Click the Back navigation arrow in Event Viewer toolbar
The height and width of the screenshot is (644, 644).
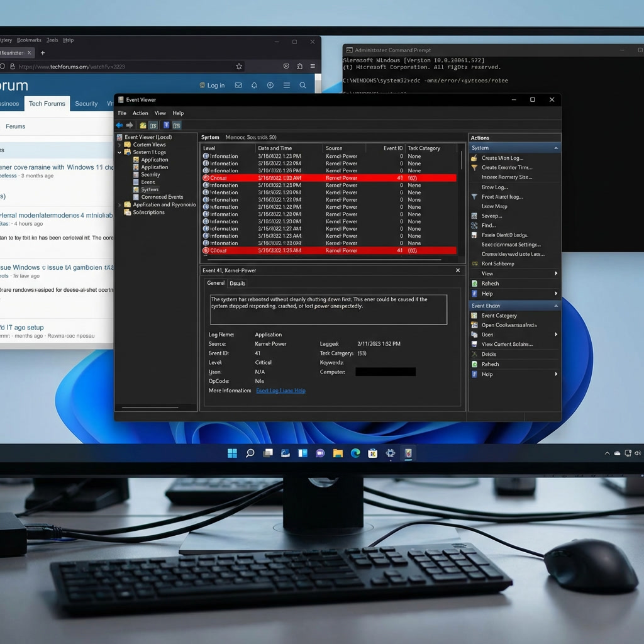(119, 125)
